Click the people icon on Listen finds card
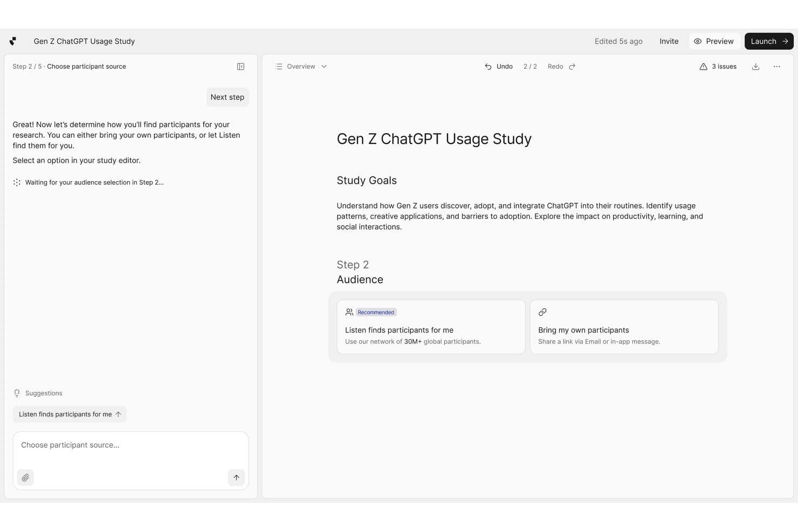798x532 pixels. (349, 312)
